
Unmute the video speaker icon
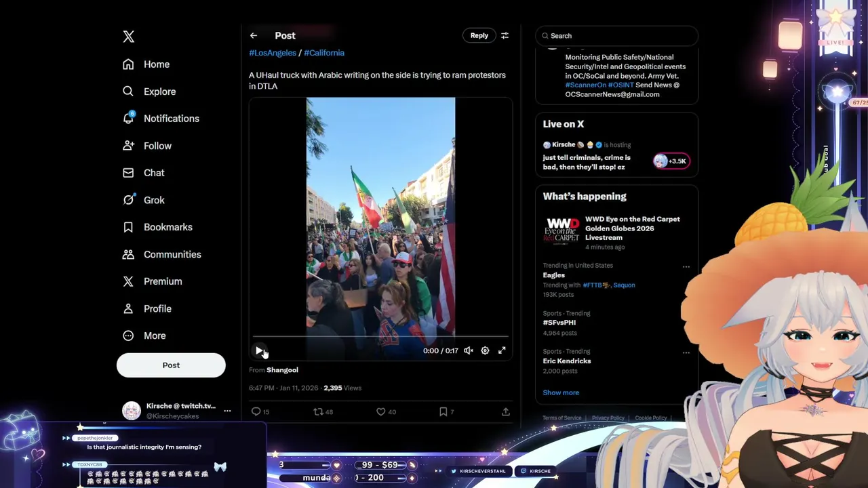point(468,350)
